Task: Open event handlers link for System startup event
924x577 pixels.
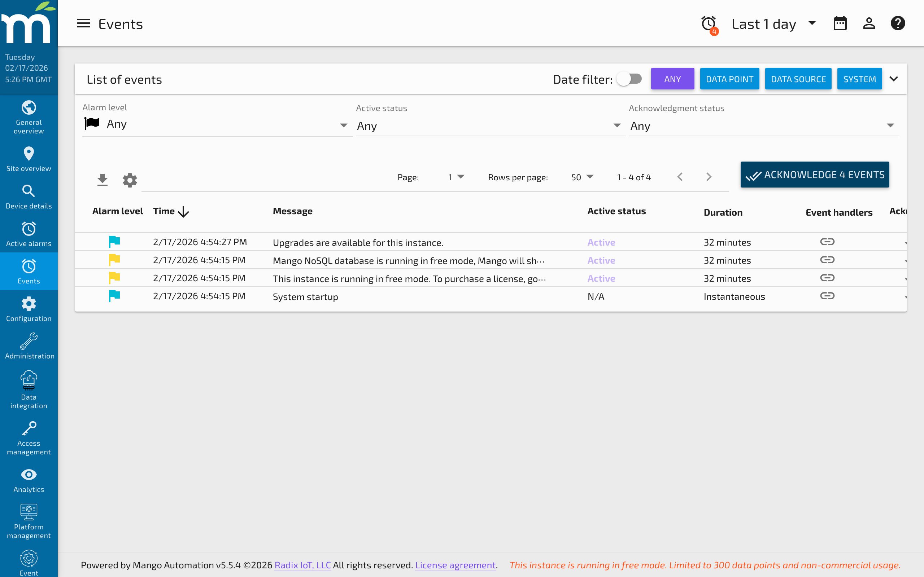Action: pos(828,296)
